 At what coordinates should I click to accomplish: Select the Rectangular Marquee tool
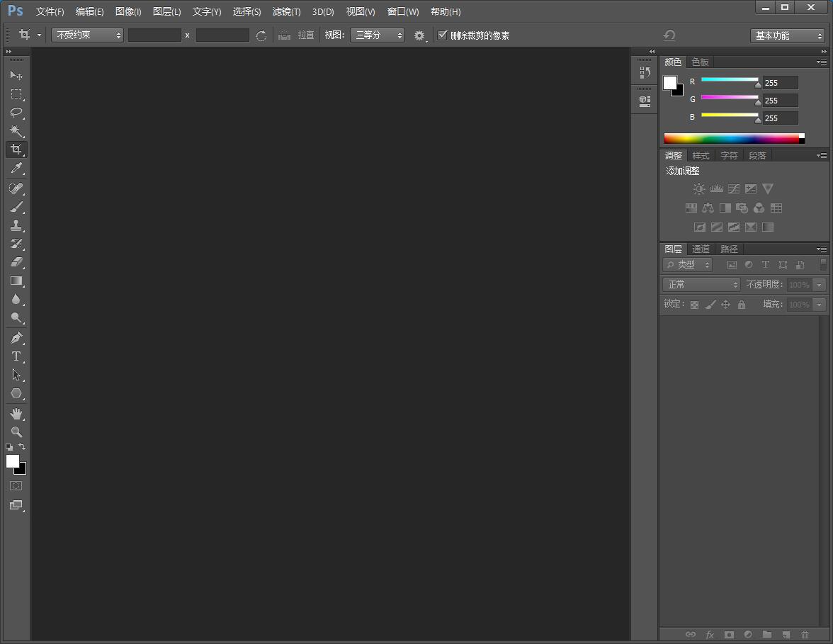(x=16, y=94)
